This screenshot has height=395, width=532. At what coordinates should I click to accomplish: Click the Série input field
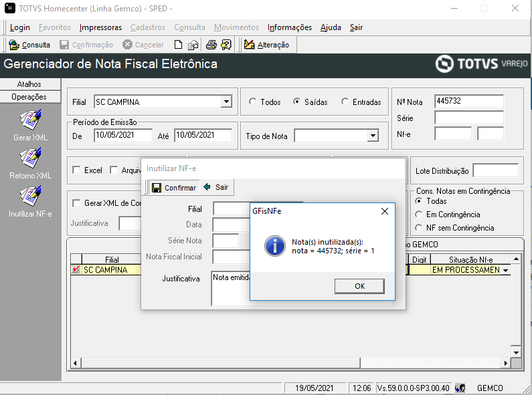[469, 118]
